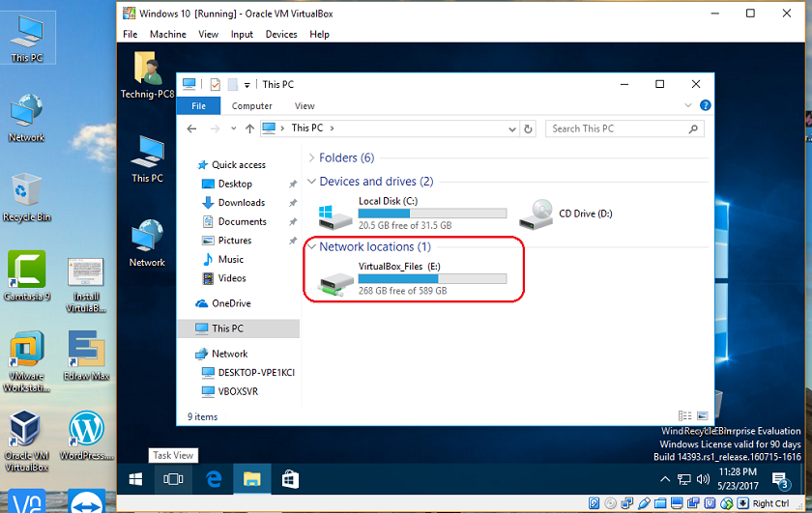Select the CD Drive (D:)

point(566,214)
